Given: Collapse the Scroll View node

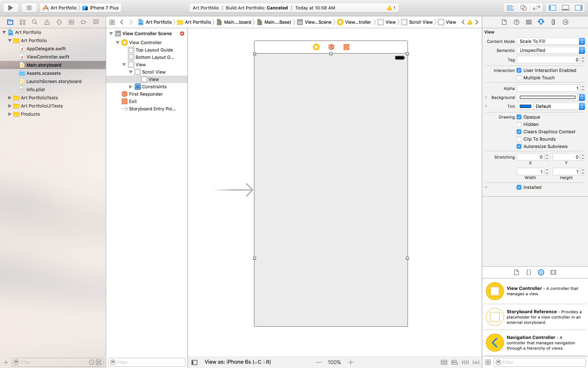Looking at the screenshot, I should (131, 72).
